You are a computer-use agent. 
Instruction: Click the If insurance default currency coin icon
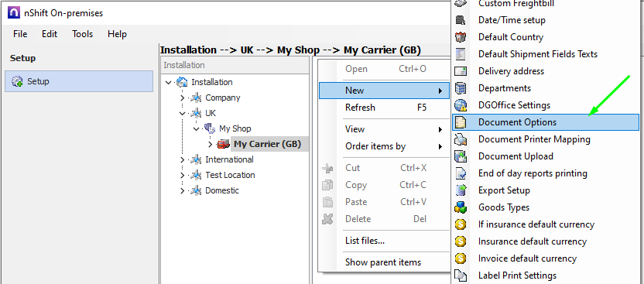pyautogui.click(x=461, y=224)
